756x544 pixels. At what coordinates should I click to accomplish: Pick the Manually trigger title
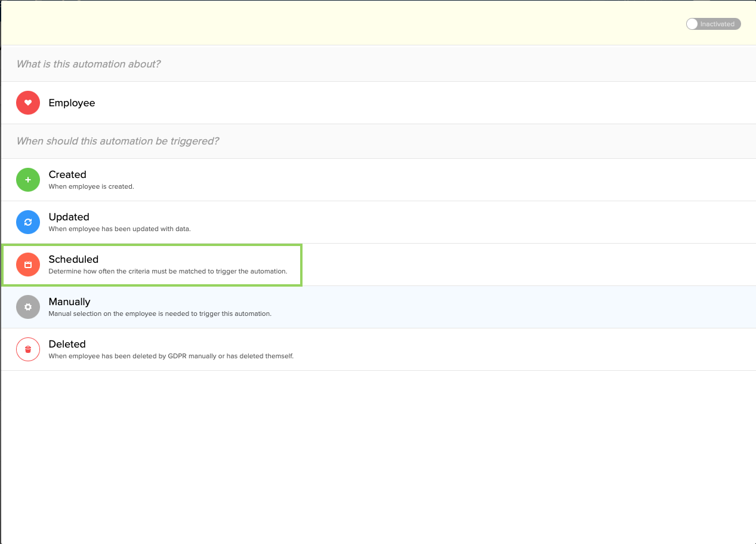[69, 302]
